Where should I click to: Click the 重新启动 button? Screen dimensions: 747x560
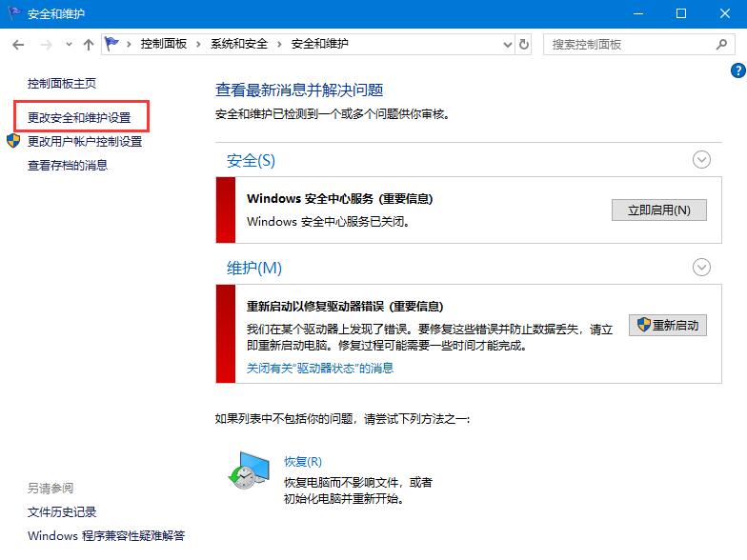[x=667, y=325]
